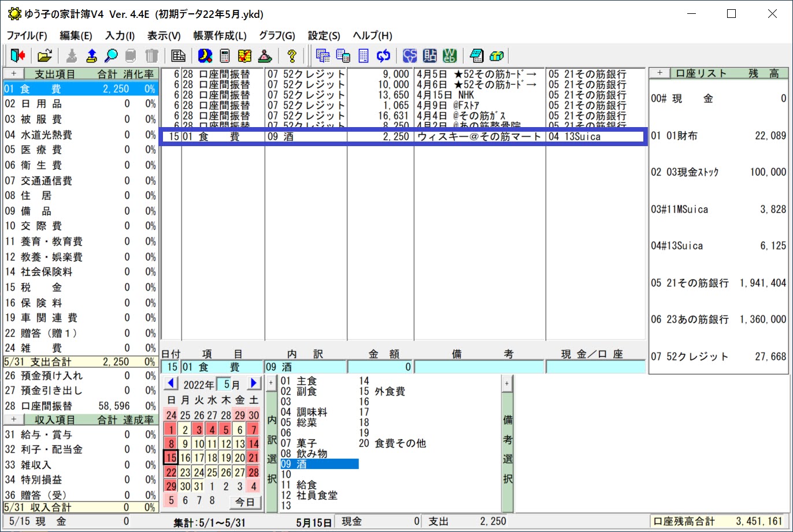Open a data file with the folder icon
This screenshot has width=793, height=532.
pos(45,56)
